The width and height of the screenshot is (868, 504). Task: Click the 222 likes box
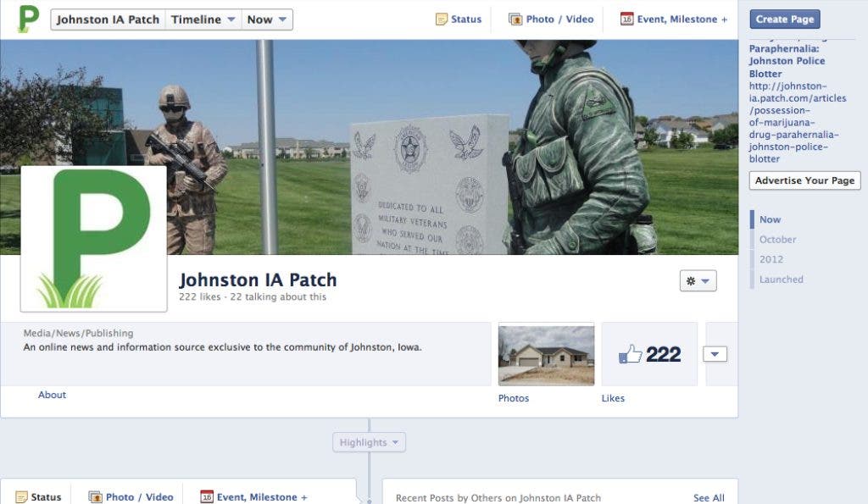point(649,354)
